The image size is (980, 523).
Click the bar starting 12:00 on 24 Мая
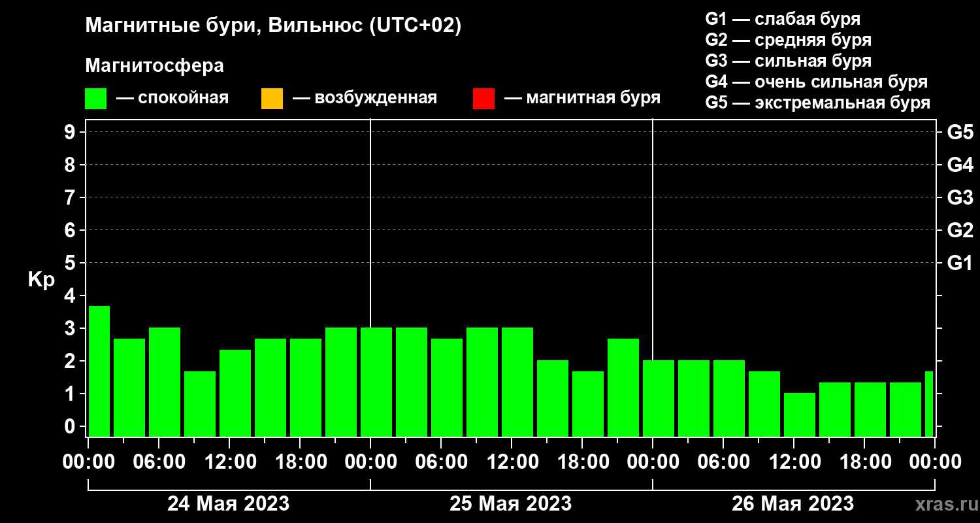pos(235,393)
